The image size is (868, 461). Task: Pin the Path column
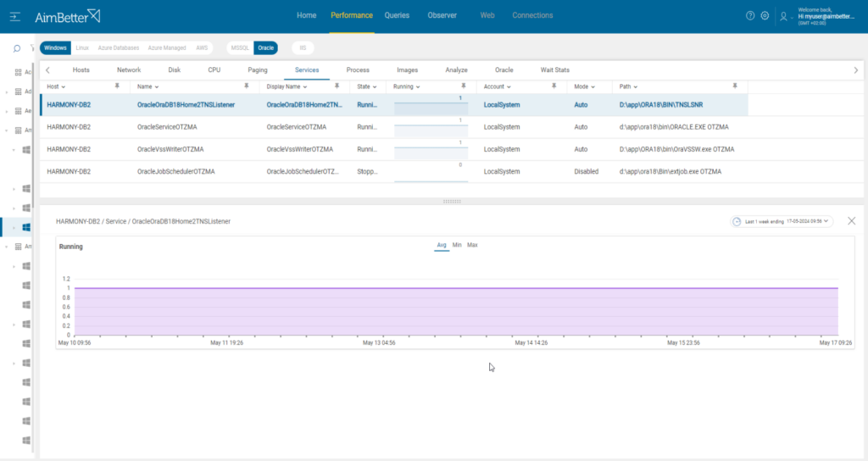pyautogui.click(x=735, y=86)
